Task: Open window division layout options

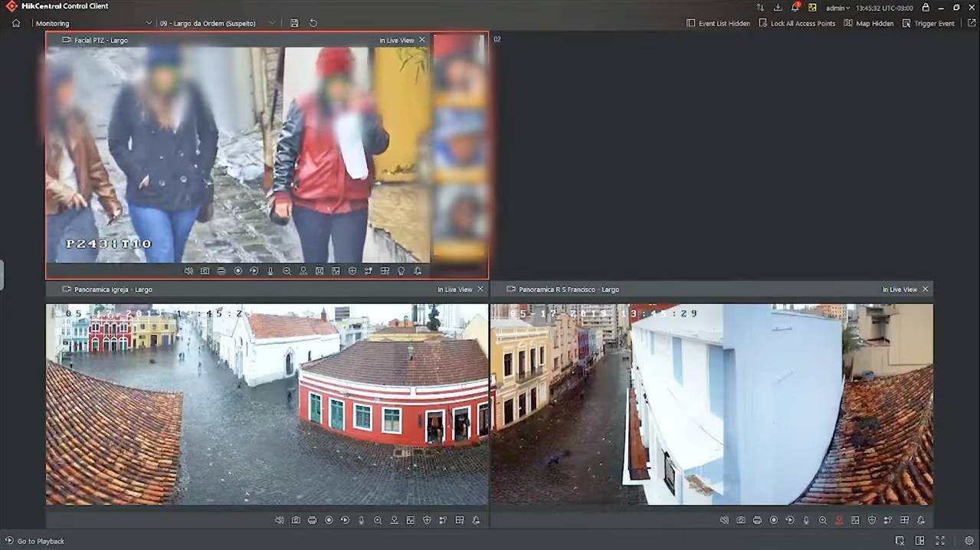Action: coord(920,541)
